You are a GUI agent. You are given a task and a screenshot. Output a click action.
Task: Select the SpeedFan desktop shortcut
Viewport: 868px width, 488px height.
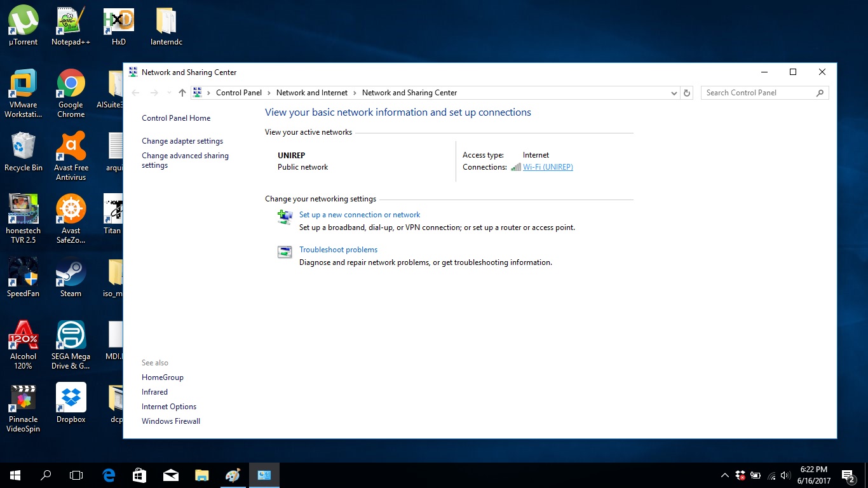tap(23, 277)
